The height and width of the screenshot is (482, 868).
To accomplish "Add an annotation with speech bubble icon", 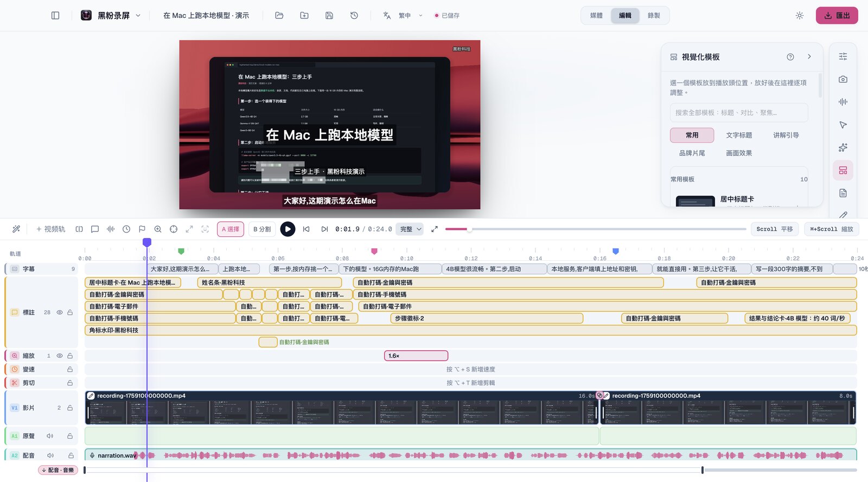I will 95,229.
